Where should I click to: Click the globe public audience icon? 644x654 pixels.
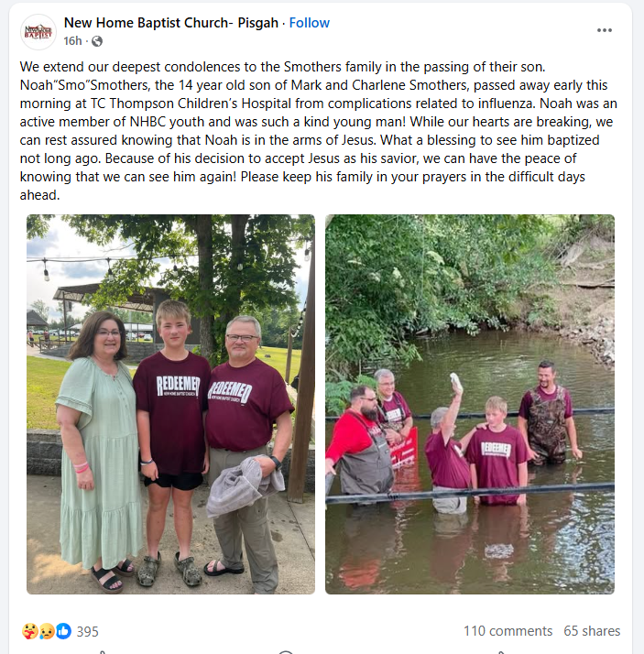coord(97,41)
